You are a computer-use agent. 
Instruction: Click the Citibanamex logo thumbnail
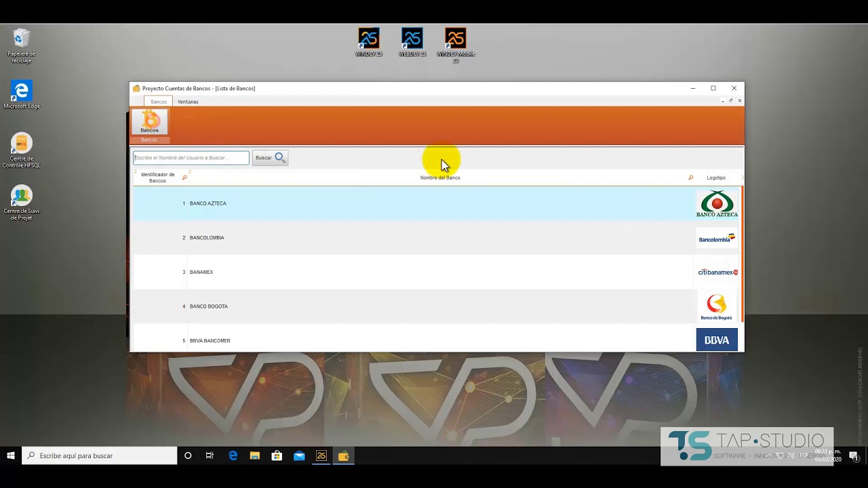717,272
